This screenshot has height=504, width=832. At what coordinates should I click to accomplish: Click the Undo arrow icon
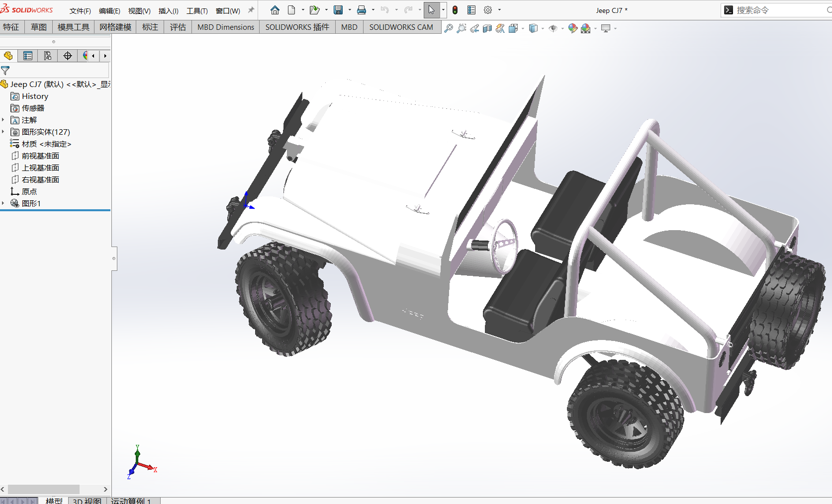click(x=385, y=10)
